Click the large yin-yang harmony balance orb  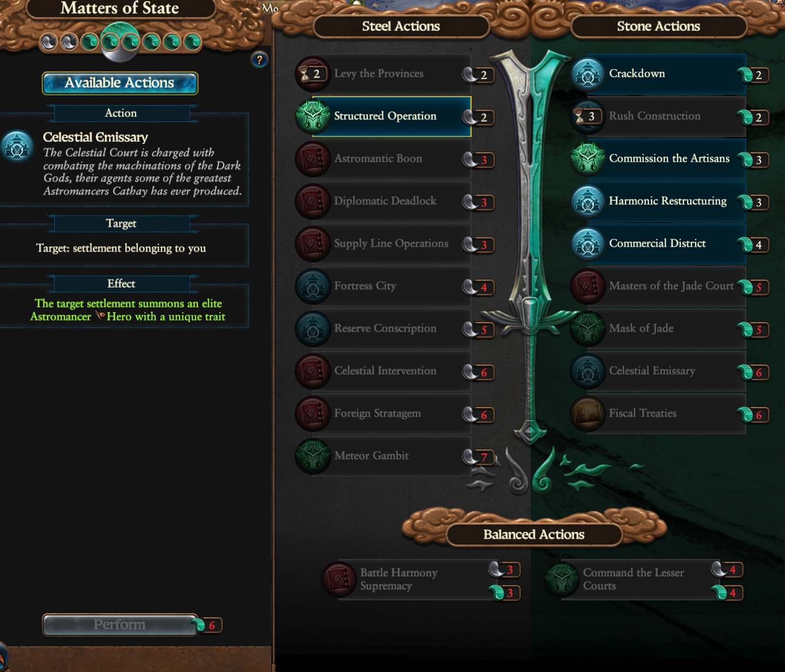[121, 42]
